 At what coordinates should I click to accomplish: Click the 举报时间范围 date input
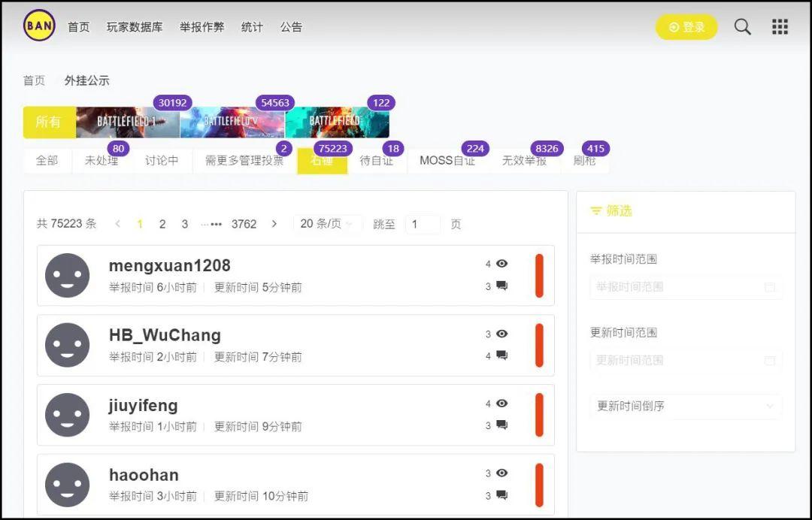click(686, 287)
